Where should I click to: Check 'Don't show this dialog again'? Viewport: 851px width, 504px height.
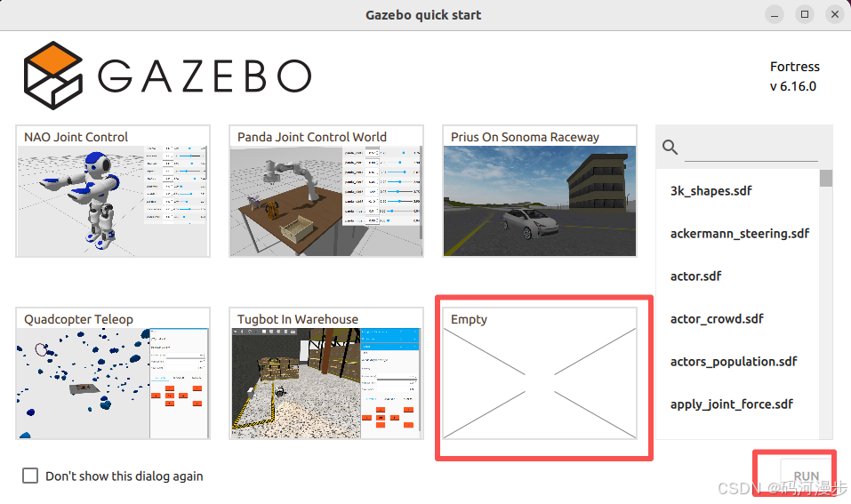coord(30,476)
